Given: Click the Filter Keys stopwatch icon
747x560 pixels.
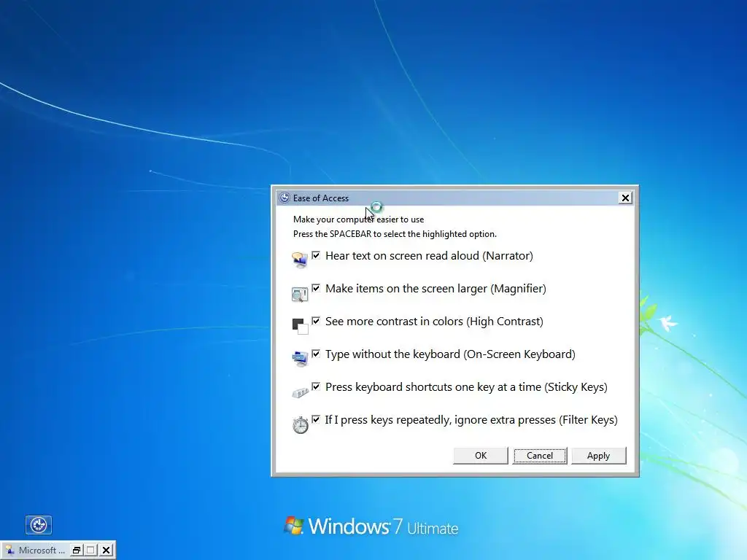Looking at the screenshot, I should coord(300,425).
